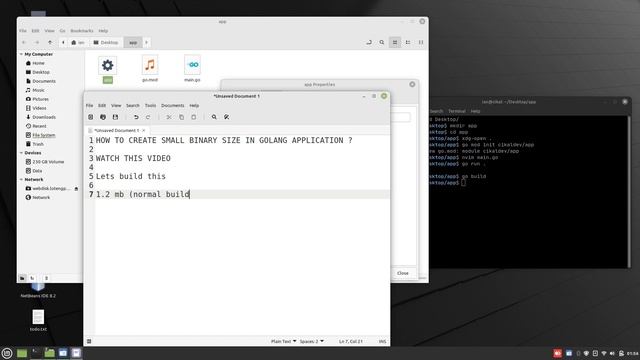Copy selection using editor toolbar icon
The width and height of the screenshot is (640, 360).
181,117
